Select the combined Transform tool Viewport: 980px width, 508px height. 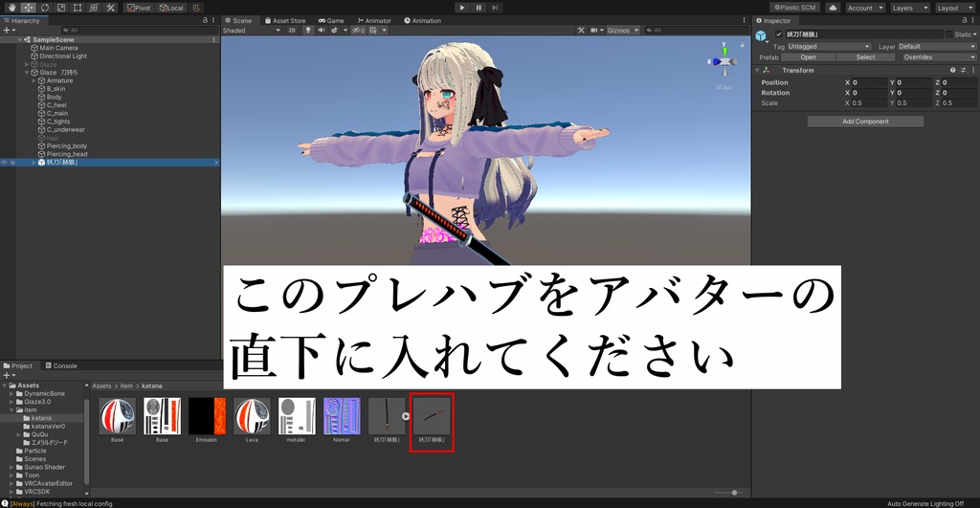(94, 8)
